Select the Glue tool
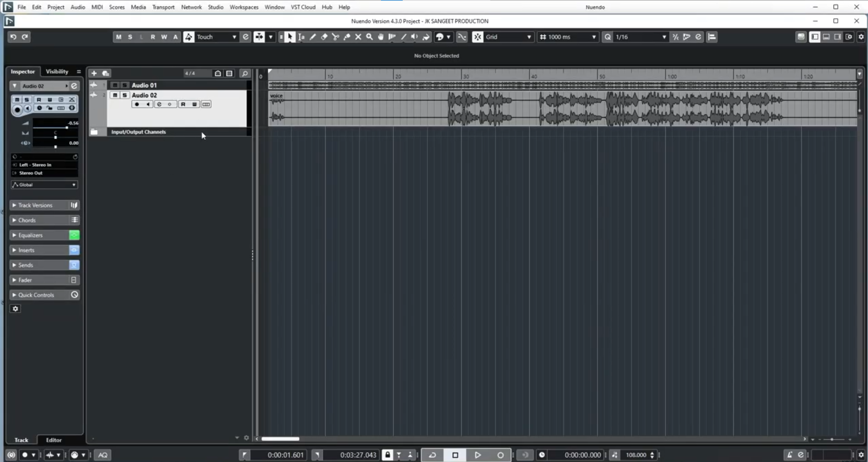This screenshot has height=462, width=868. click(x=346, y=37)
